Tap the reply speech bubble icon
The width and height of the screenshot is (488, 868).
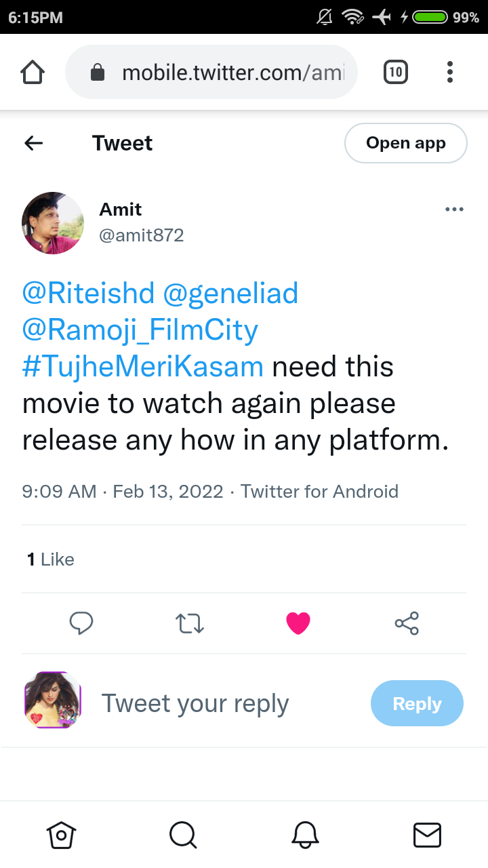(81, 623)
